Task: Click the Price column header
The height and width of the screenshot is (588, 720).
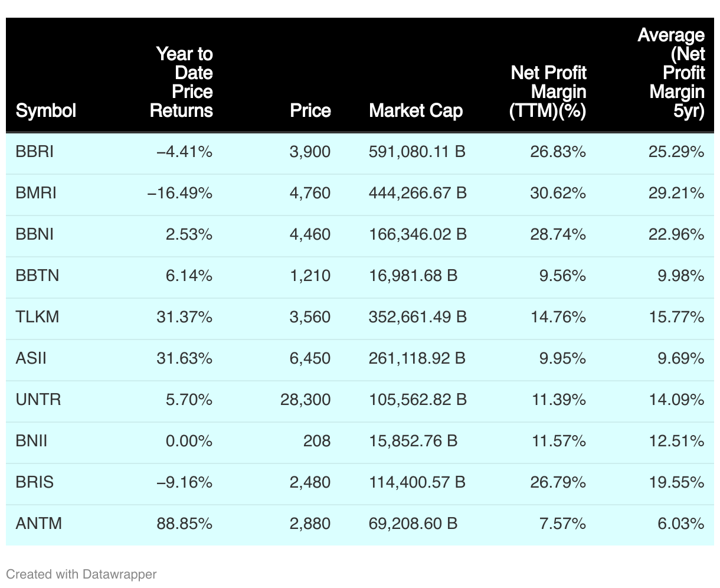Action: (x=310, y=110)
